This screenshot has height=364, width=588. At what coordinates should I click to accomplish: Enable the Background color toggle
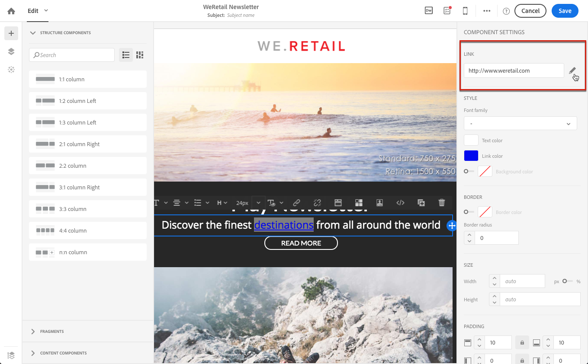(x=469, y=172)
